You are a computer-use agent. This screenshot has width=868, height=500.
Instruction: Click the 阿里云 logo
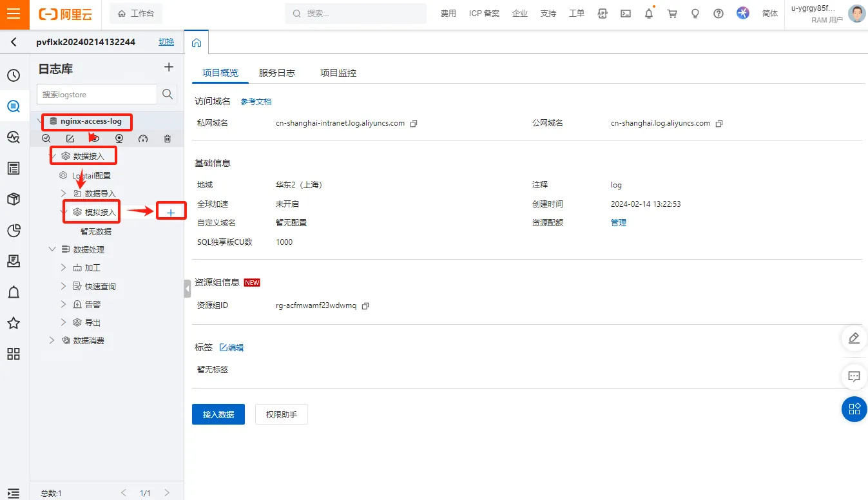(x=65, y=14)
